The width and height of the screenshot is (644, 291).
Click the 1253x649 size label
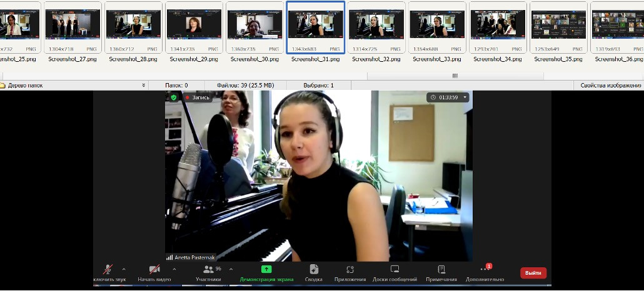[546, 49]
